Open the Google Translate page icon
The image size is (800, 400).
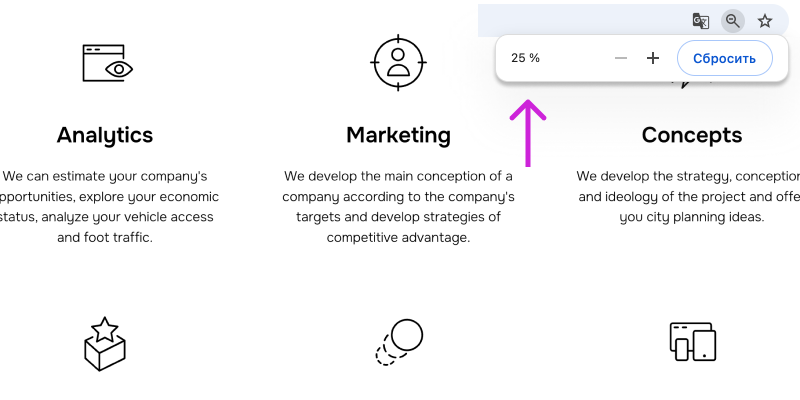click(701, 21)
